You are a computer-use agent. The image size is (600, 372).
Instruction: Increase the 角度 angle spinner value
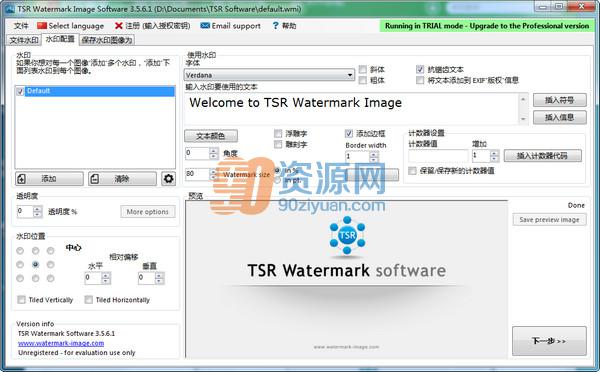click(x=214, y=151)
